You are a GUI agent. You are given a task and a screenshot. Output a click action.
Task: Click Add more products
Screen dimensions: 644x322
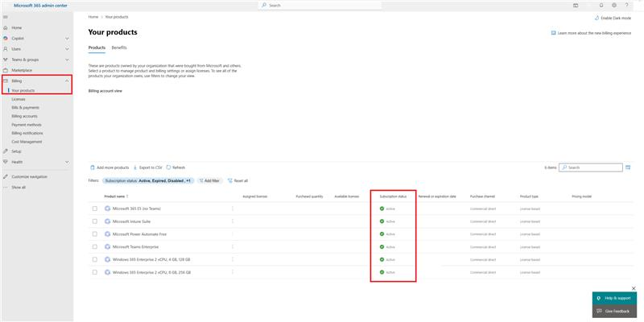coord(109,167)
